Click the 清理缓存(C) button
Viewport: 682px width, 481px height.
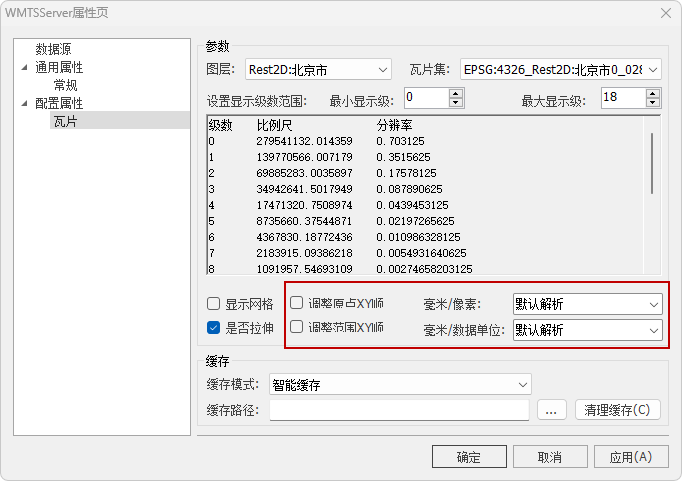(618, 410)
